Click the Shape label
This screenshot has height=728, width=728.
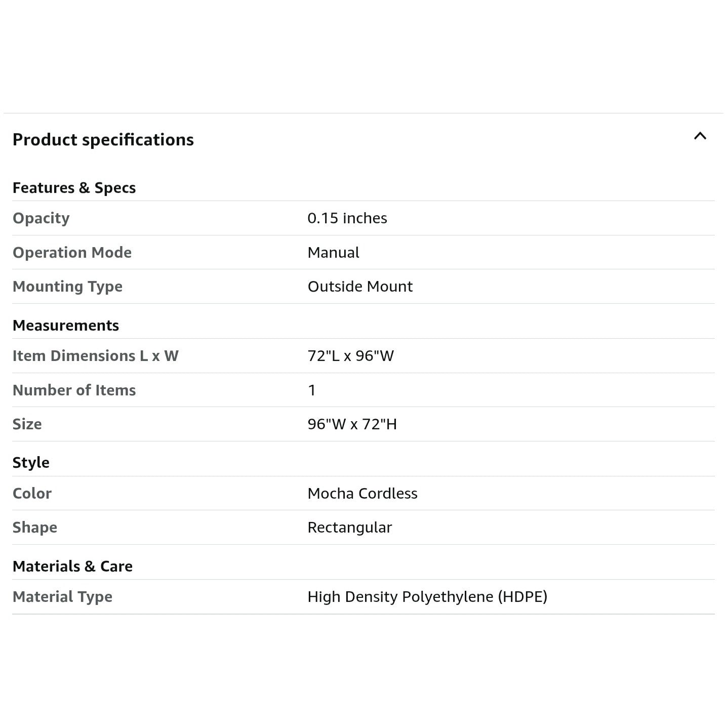coord(35,528)
